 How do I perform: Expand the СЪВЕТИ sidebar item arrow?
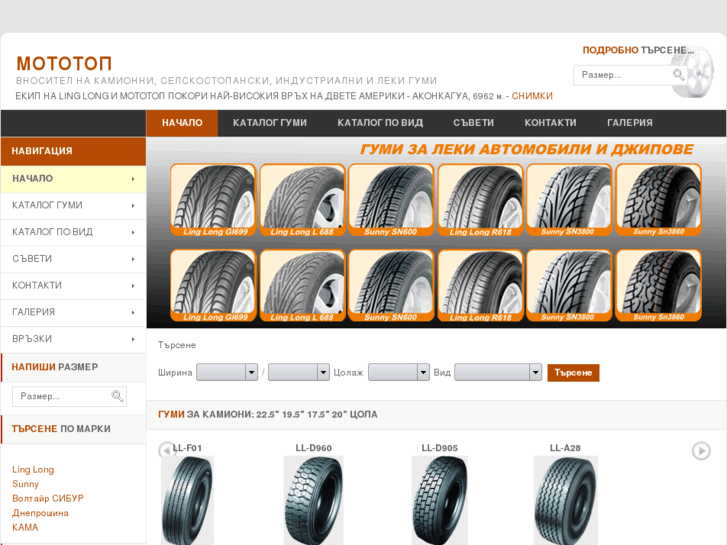click(133, 259)
